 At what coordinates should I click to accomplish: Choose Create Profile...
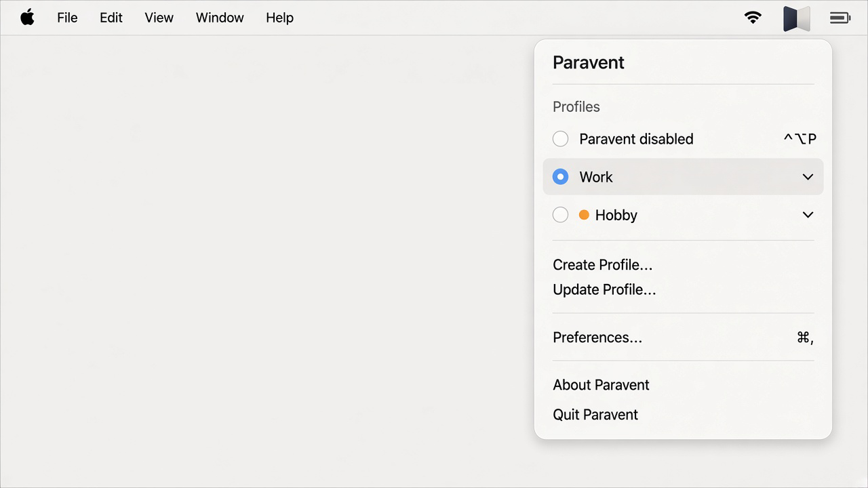603,265
